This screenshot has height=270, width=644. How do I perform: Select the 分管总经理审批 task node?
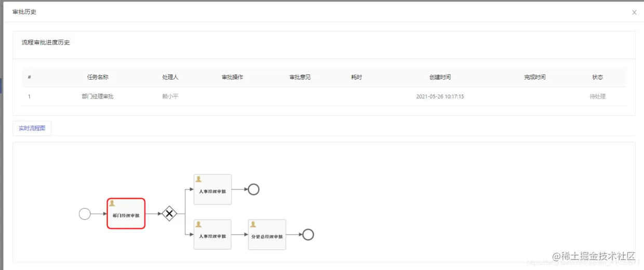pyautogui.click(x=267, y=235)
